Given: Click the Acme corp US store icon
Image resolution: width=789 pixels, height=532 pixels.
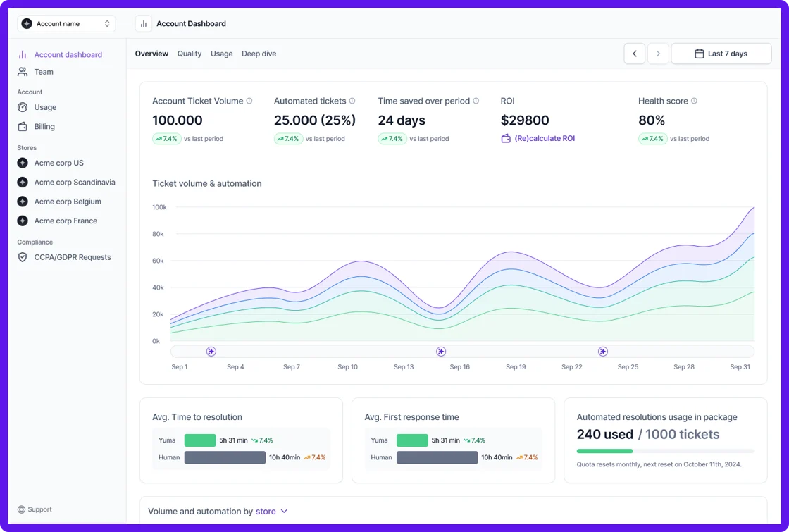Looking at the screenshot, I should coord(23,163).
